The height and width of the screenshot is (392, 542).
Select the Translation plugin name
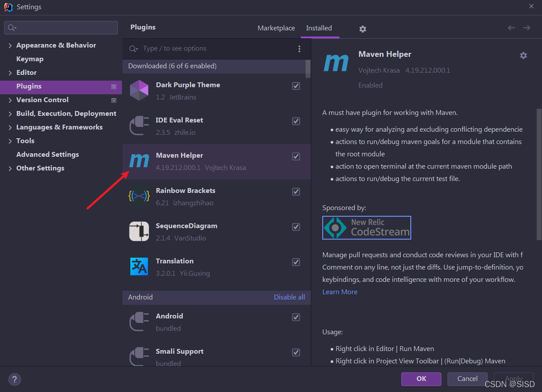tap(175, 261)
